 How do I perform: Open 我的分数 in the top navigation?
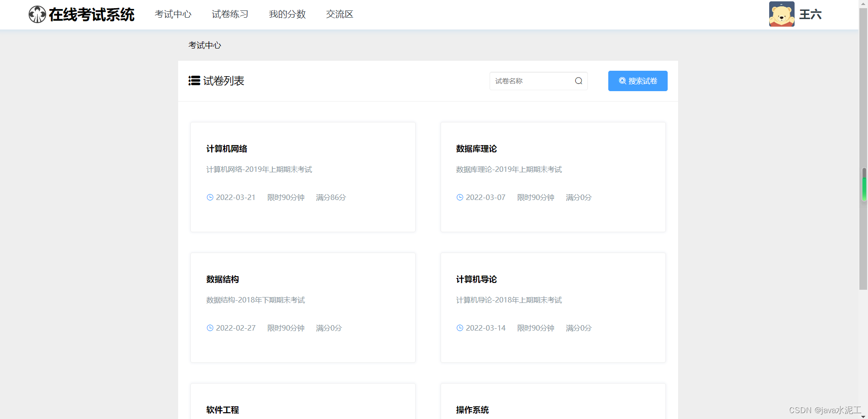pyautogui.click(x=287, y=14)
